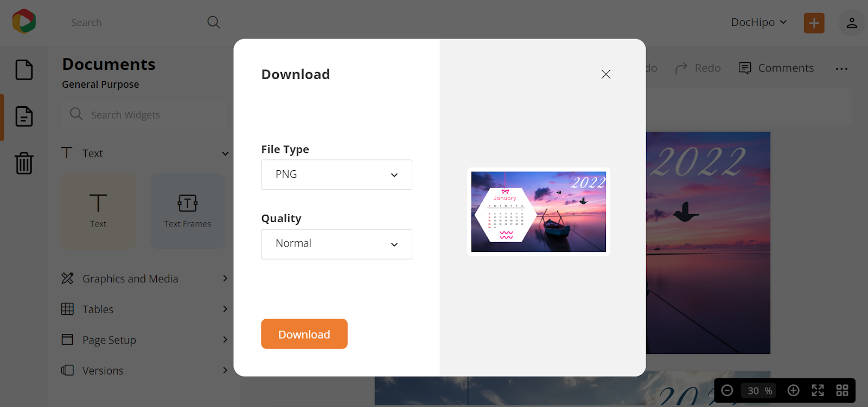Screen dimensions: 868x407
Task: Open the blank document icon in left sidebar
Action: [x=24, y=70]
